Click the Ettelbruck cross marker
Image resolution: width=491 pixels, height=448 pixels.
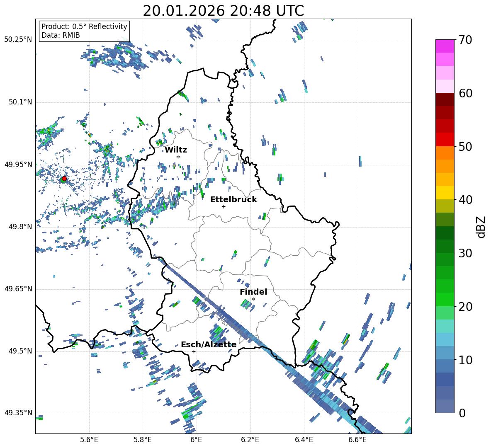tap(224, 206)
